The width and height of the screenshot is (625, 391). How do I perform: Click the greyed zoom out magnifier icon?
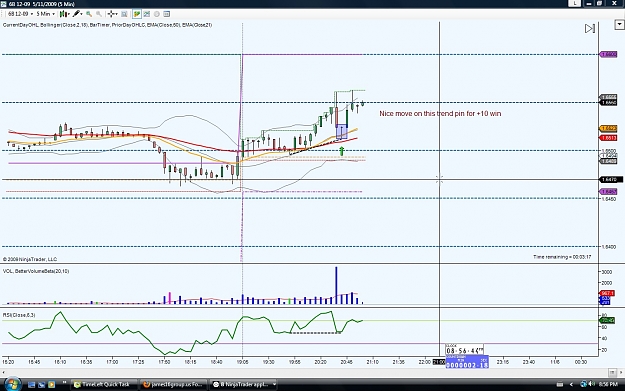coord(99,14)
